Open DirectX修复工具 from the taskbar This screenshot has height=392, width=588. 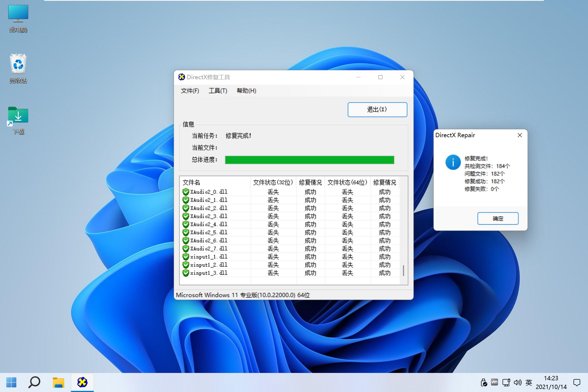pos(82,382)
